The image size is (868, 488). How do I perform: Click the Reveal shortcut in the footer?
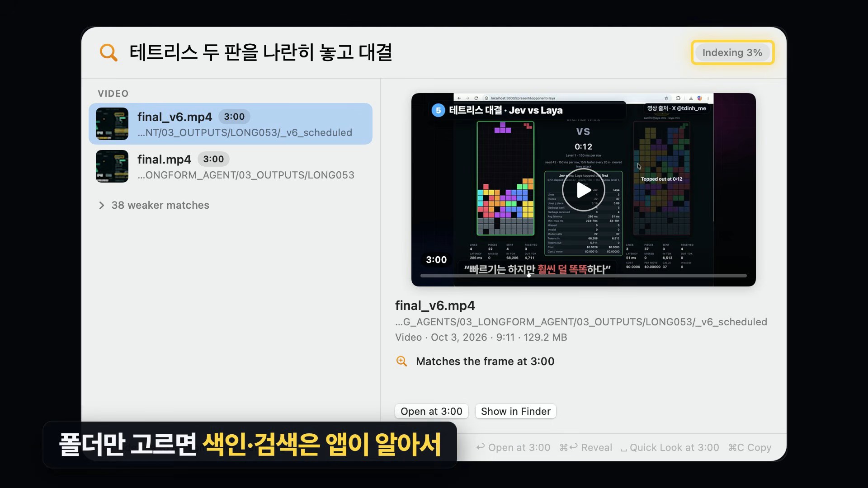[x=585, y=447]
